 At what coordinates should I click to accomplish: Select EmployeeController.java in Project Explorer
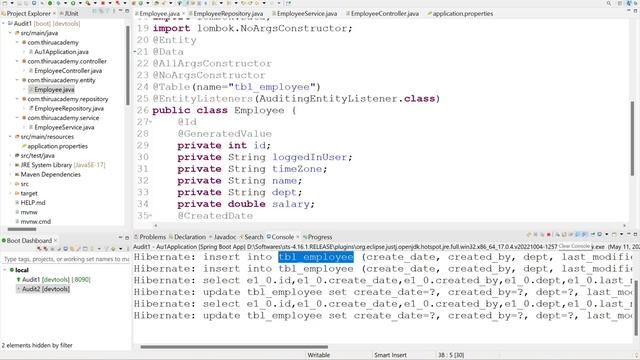pos(68,71)
